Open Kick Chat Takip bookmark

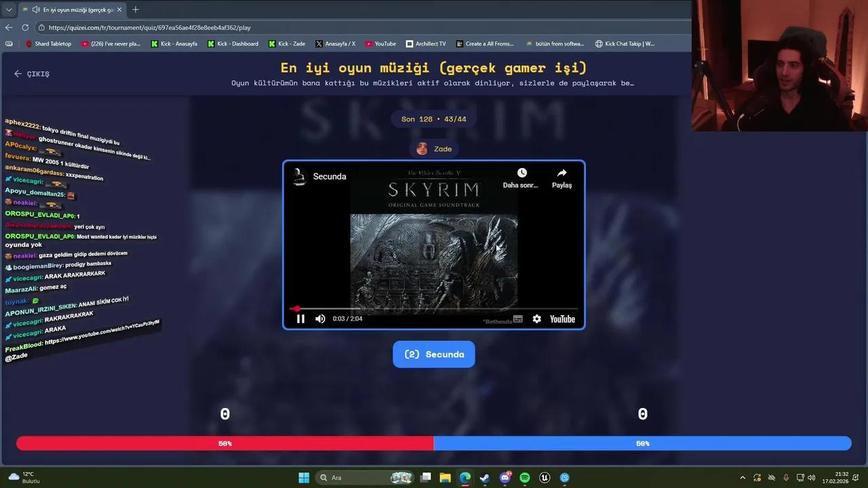click(x=625, y=44)
